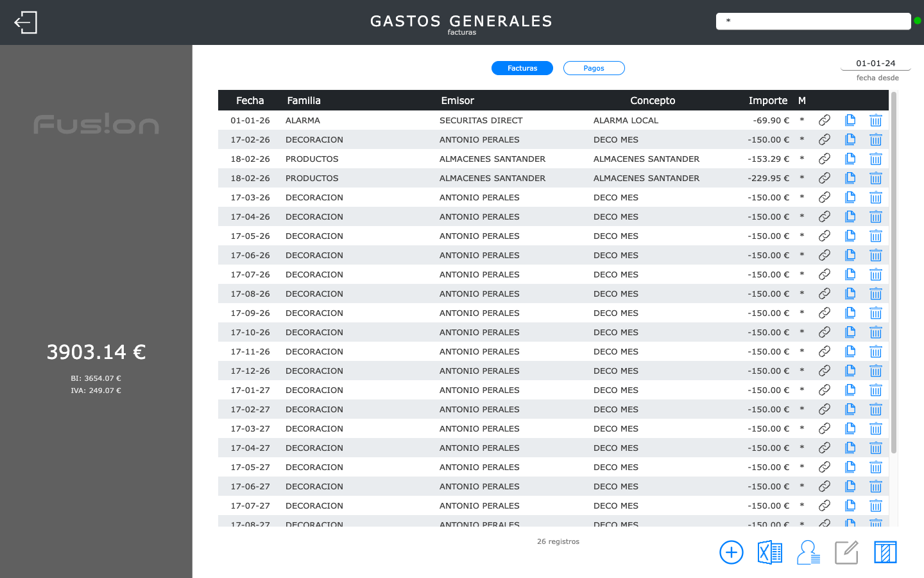Sort by the Emisor column header
The width and height of the screenshot is (924, 578).
[458, 100]
